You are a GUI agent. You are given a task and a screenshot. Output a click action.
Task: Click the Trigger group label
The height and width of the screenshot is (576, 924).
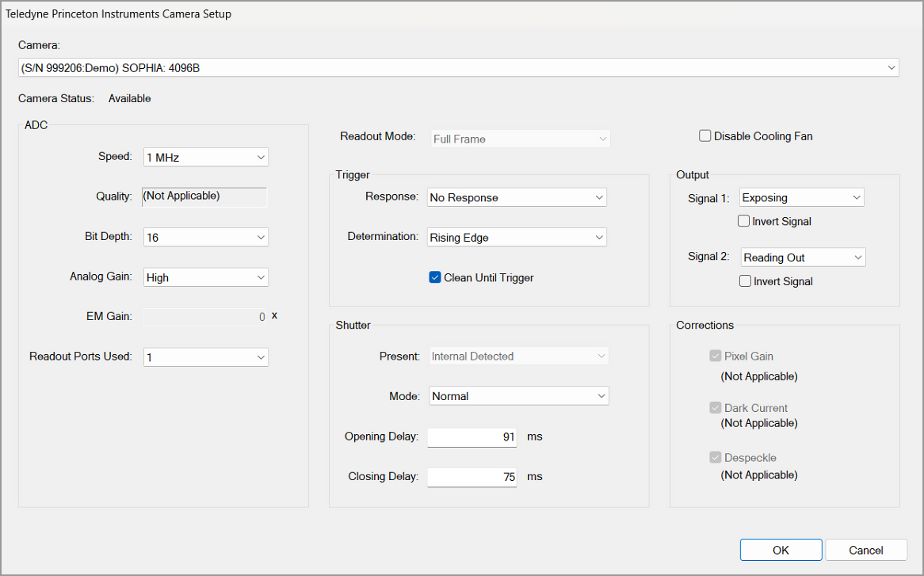[x=353, y=175]
